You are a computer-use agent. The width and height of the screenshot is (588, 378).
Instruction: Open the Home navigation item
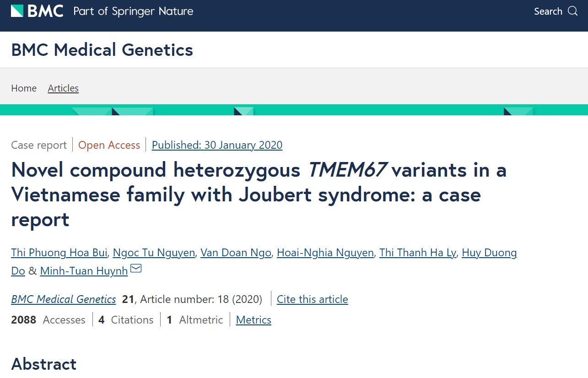click(x=24, y=88)
